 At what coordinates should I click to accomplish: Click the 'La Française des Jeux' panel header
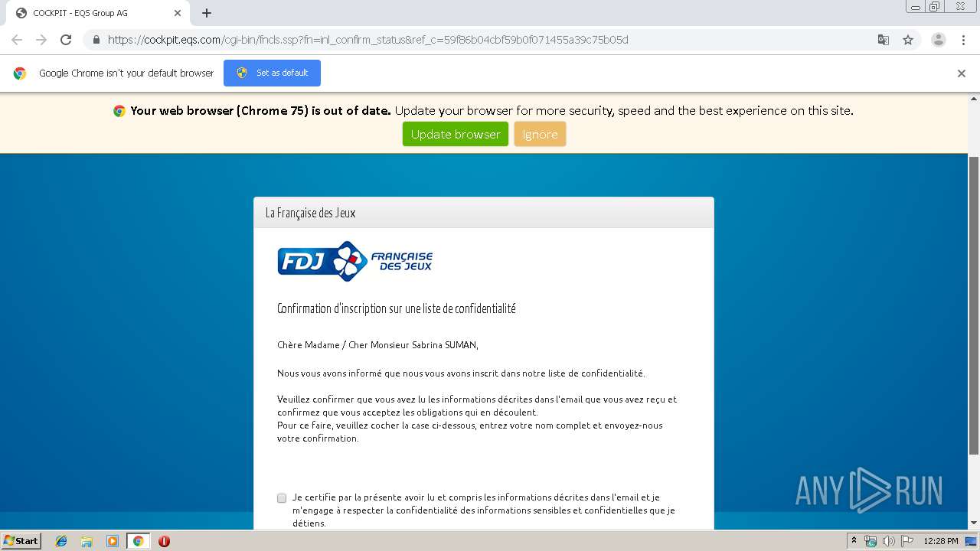484,213
